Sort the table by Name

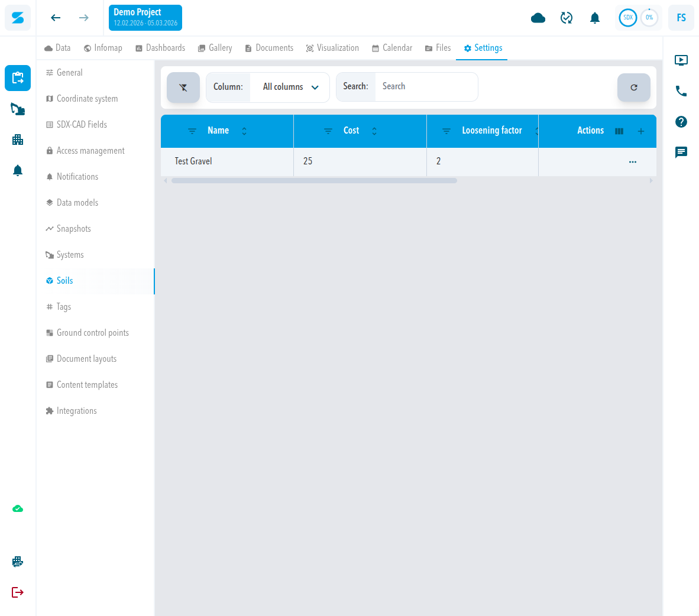point(244,131)
